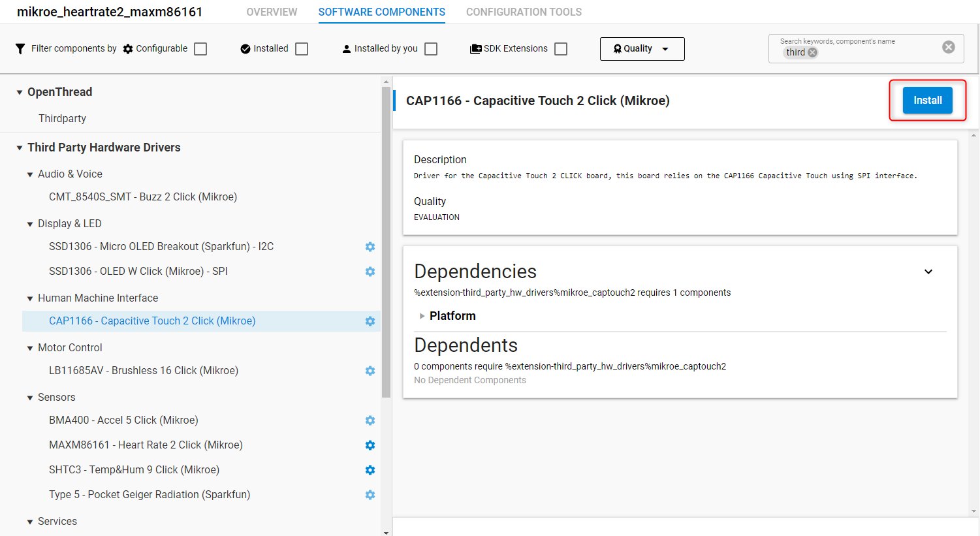This screenshot has height=536, width=980.
Task: Remove the 'third' search keyword chip
Action: [812, 53]
